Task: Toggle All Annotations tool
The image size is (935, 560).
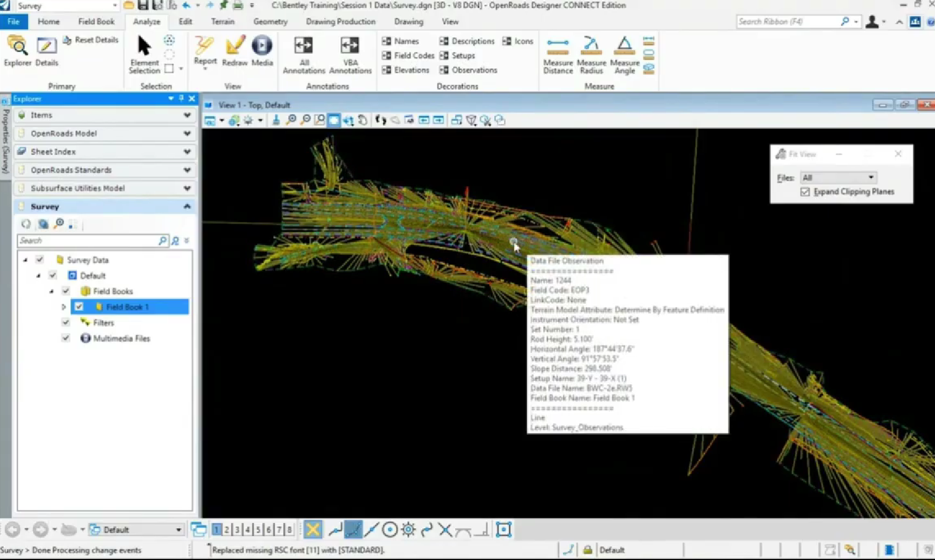Action: point(304,55)
